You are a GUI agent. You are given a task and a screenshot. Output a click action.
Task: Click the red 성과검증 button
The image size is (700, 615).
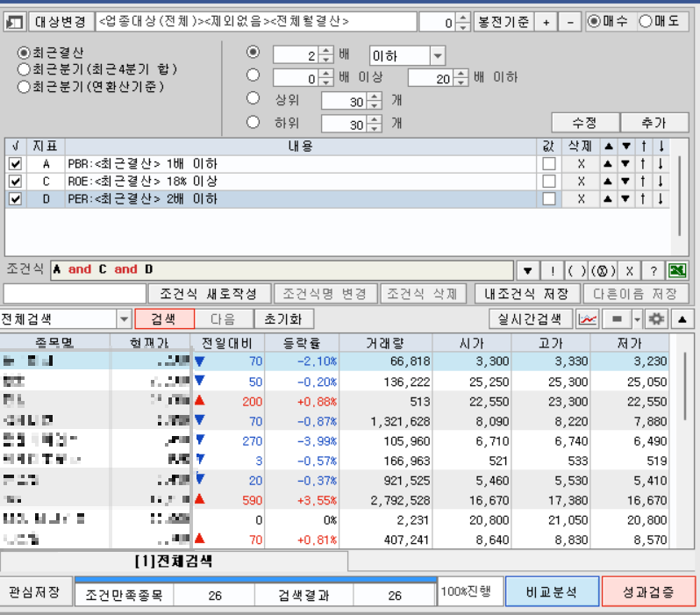[648, 592]
